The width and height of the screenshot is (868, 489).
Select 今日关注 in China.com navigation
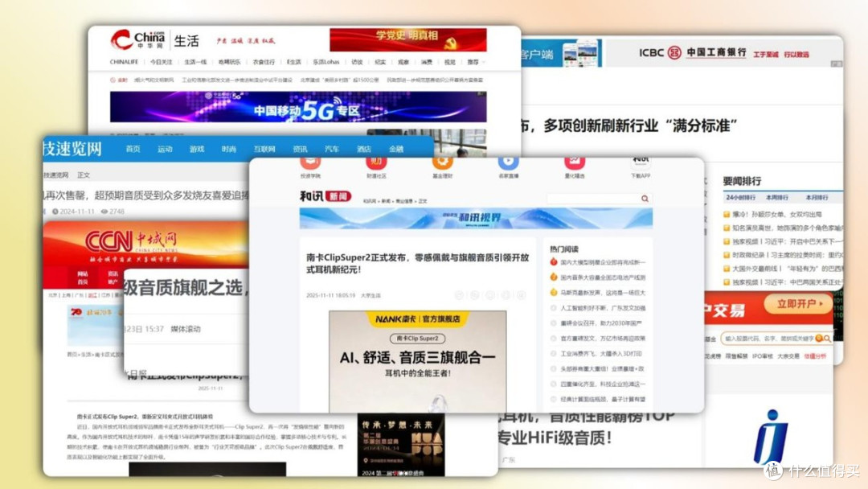click(x=161, y=62)
